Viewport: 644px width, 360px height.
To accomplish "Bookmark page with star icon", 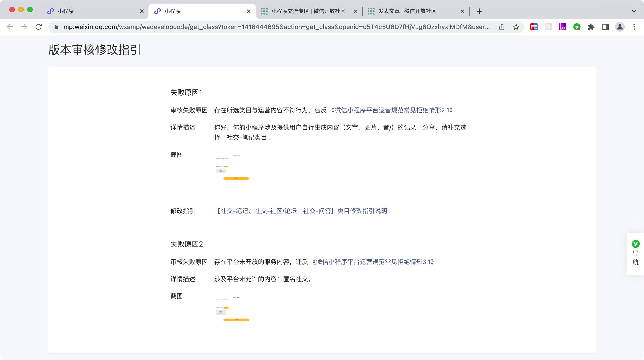I will [x=516, y=27].
